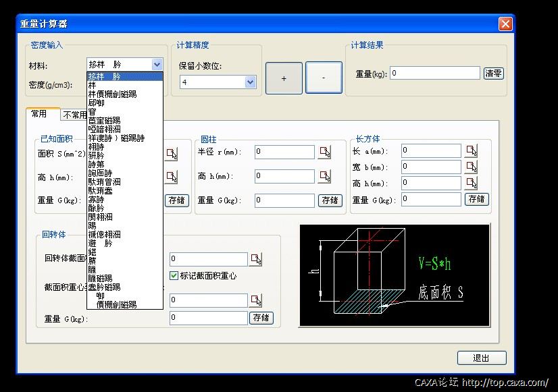Click the 退出 button

tap(481, 358)
